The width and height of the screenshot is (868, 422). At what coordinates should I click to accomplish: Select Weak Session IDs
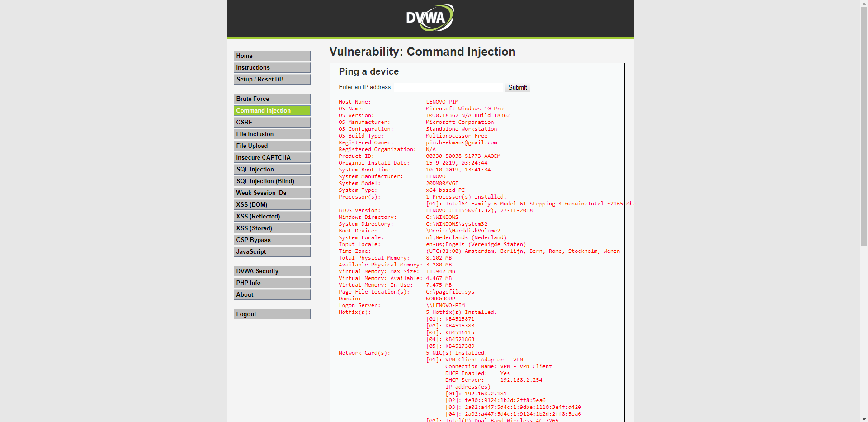pyautogui.click(x=272, y=193)
